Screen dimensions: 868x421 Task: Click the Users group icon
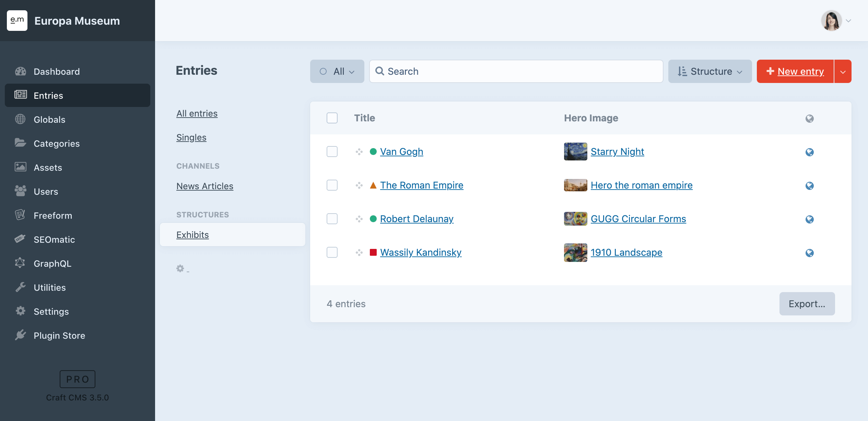21,191
